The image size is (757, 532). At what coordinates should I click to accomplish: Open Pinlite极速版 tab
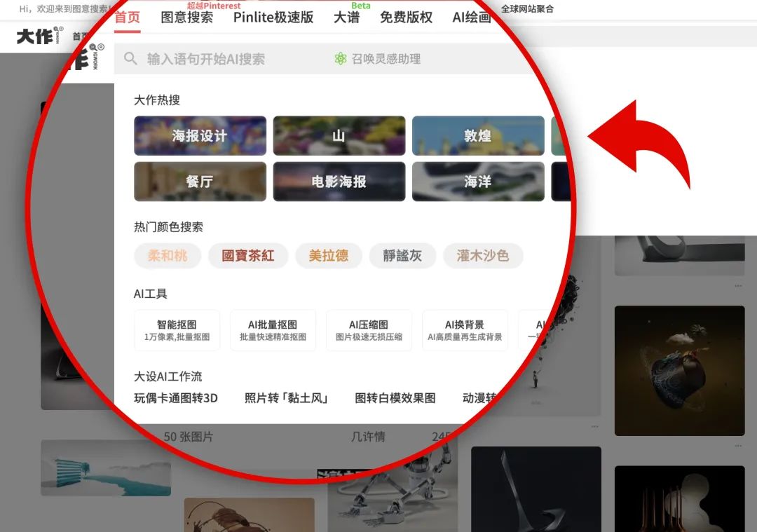pyautogui.click(x=273, y=18)
